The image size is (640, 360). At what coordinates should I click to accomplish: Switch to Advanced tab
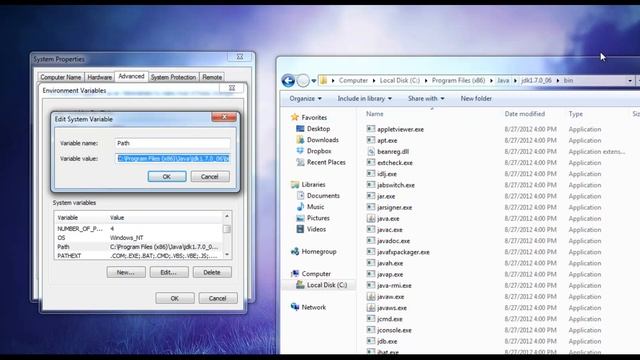[x=131, y=76]
